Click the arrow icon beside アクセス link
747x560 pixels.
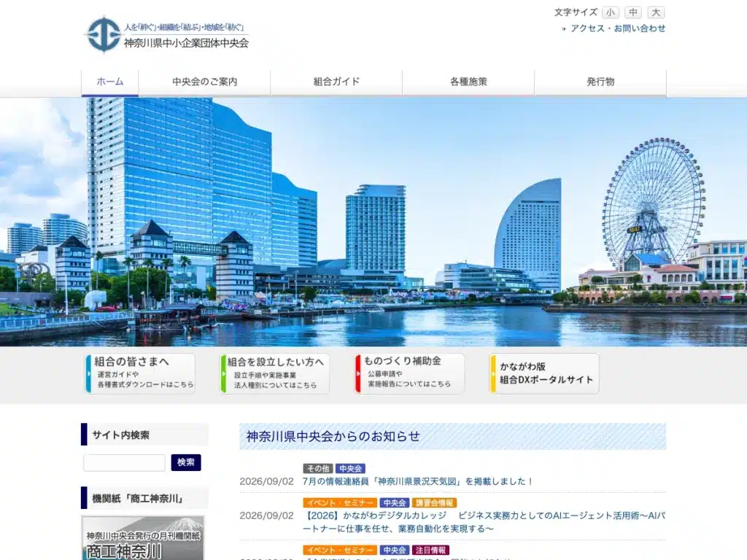click(564, 29)
